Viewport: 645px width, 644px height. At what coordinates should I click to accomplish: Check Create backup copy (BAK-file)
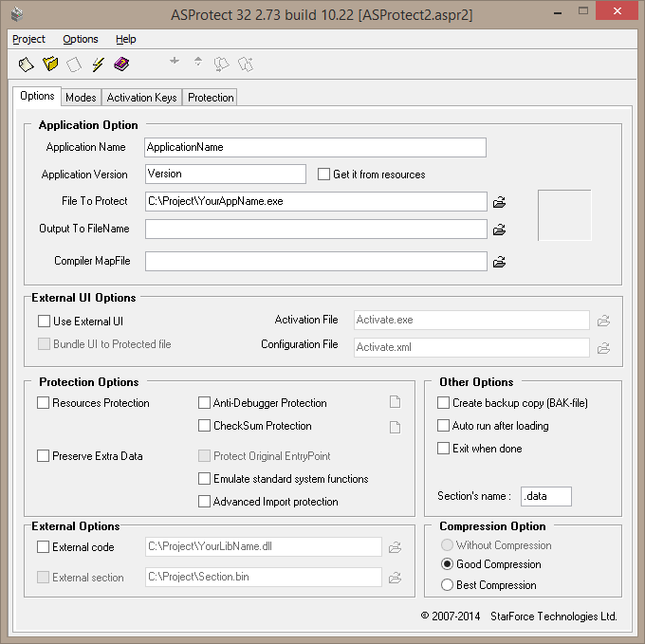pos(443,402)
